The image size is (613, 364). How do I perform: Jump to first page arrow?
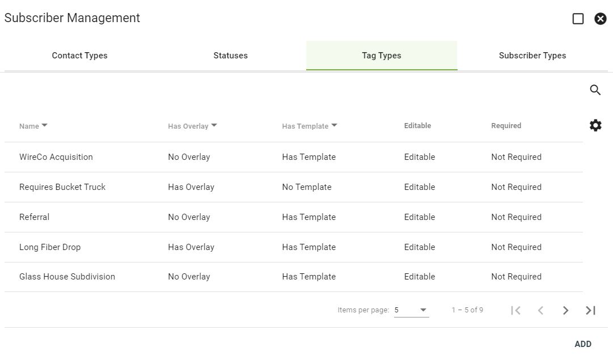pos(515,311)
